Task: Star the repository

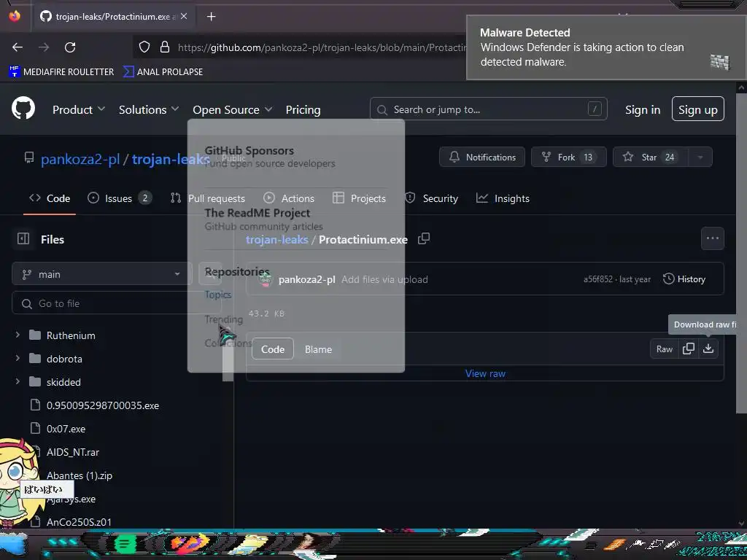Action: (651, 157)
